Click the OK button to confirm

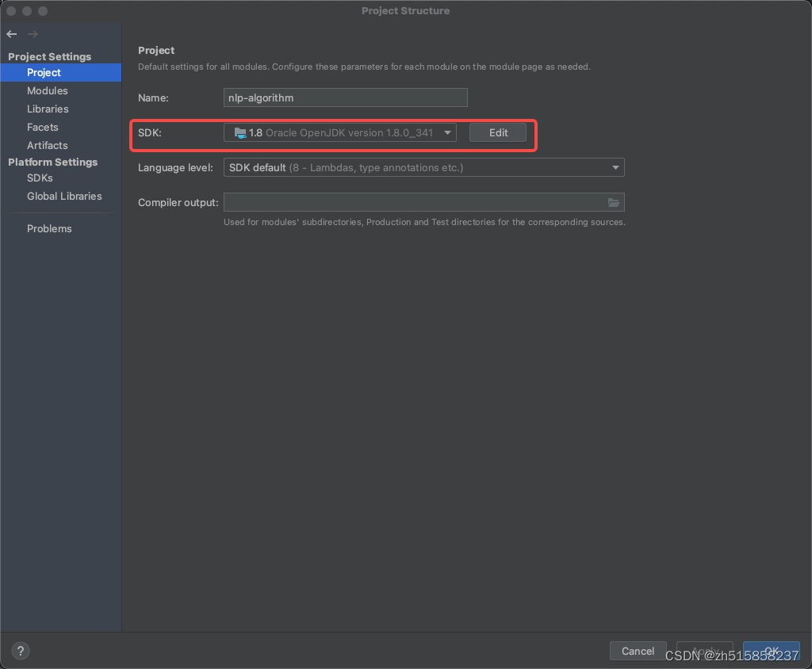click(771, 651)
